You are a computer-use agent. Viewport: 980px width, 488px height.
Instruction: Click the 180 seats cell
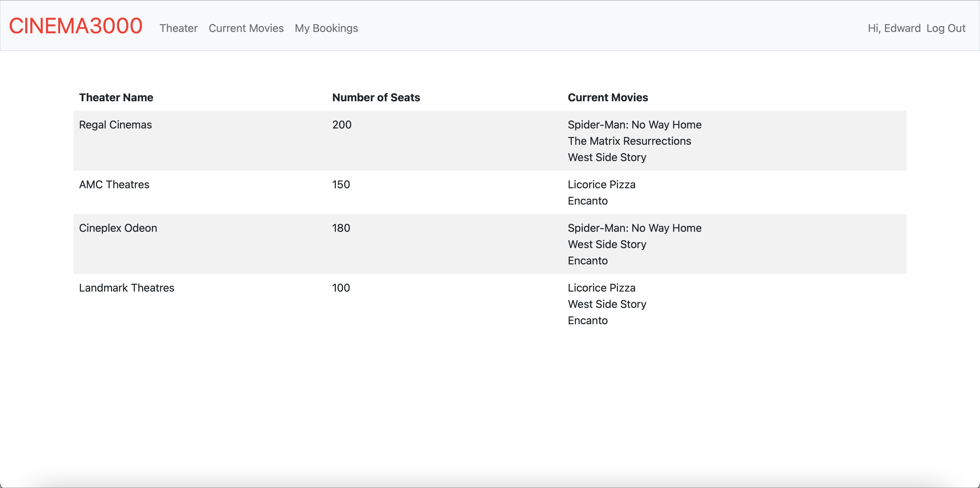(341, 228)
